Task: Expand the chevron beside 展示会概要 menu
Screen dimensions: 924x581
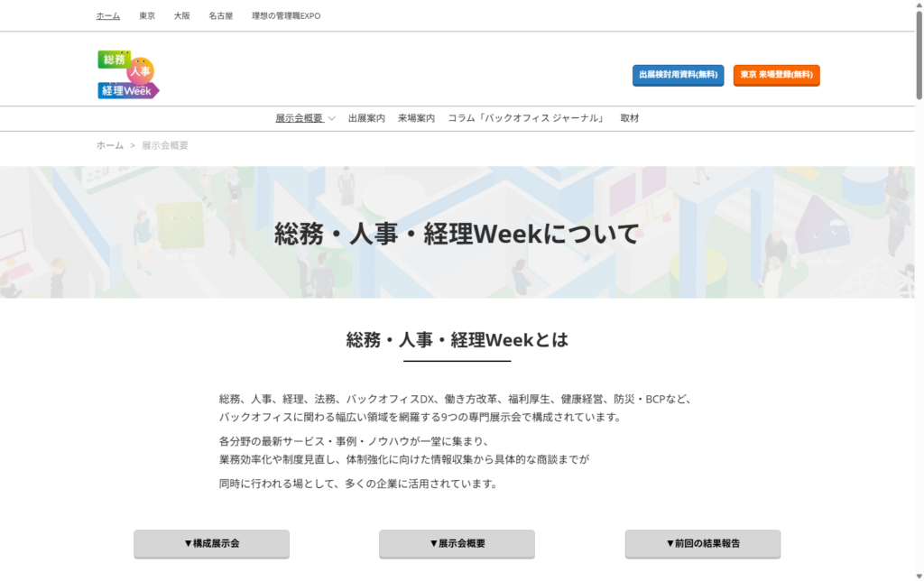Action: click(x=332, y=118)
